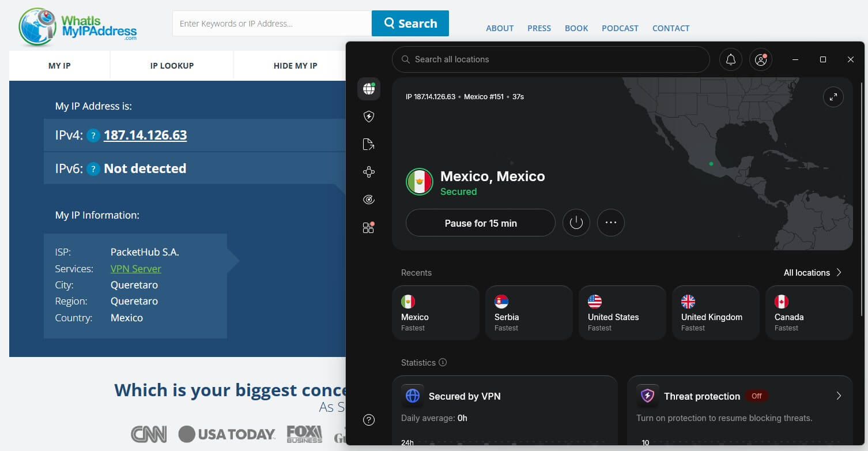Click the USA TODAY logo

(227, 434)
